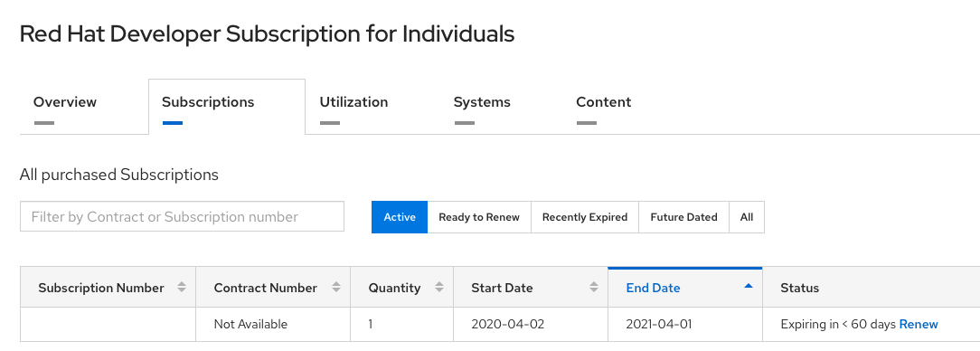Click the Subscription Number header label
The height and width of the screenshot is (351, 980).
[101, 288]
